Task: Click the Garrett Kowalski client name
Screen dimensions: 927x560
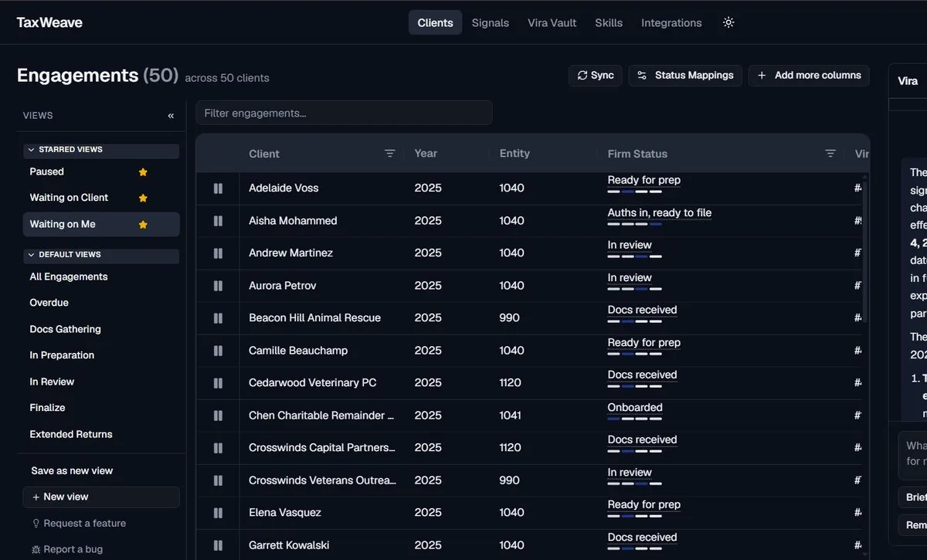Action: [x=289, y=545]
